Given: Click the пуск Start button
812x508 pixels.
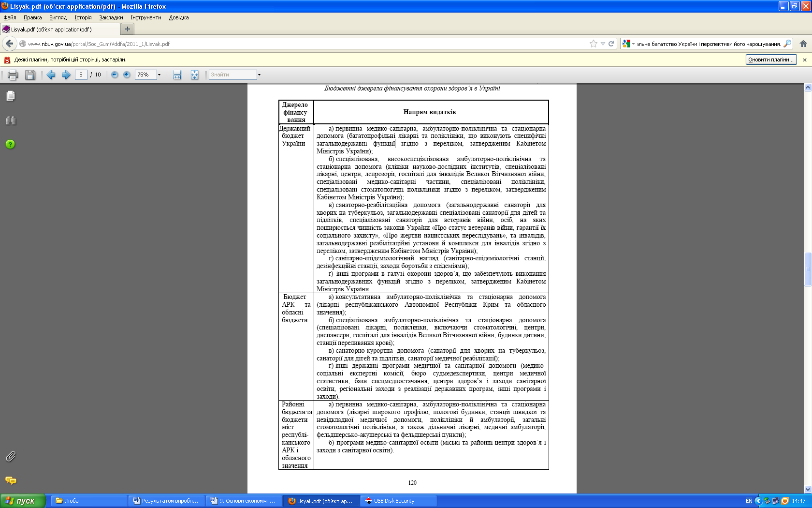Looking at the screenshot, I should (23, 501).
